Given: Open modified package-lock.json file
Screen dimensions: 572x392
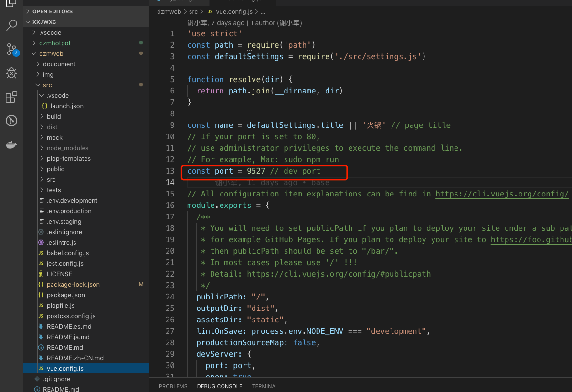Looking at the screenshot, I should 86,285.
